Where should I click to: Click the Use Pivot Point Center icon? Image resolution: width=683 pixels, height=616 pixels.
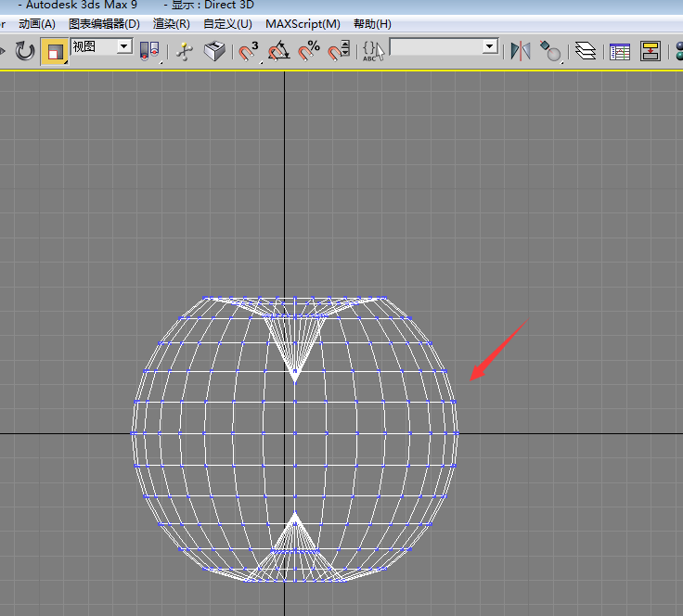click(x=148, y=51)
